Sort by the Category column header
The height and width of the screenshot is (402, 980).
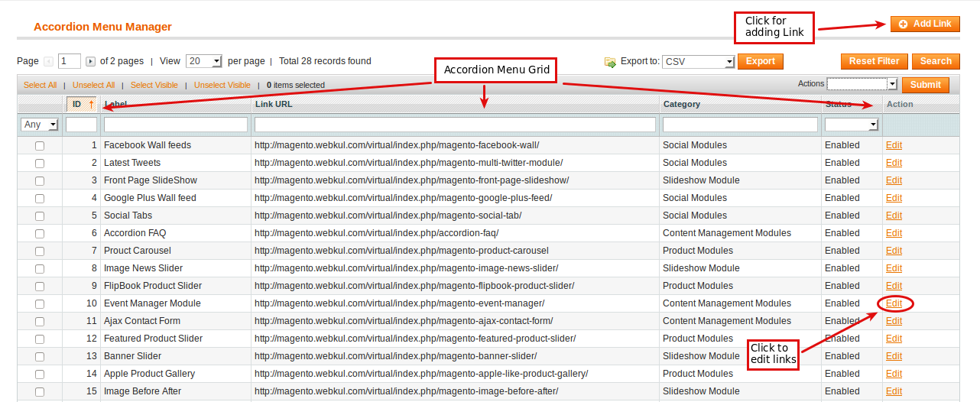(682, 104)
